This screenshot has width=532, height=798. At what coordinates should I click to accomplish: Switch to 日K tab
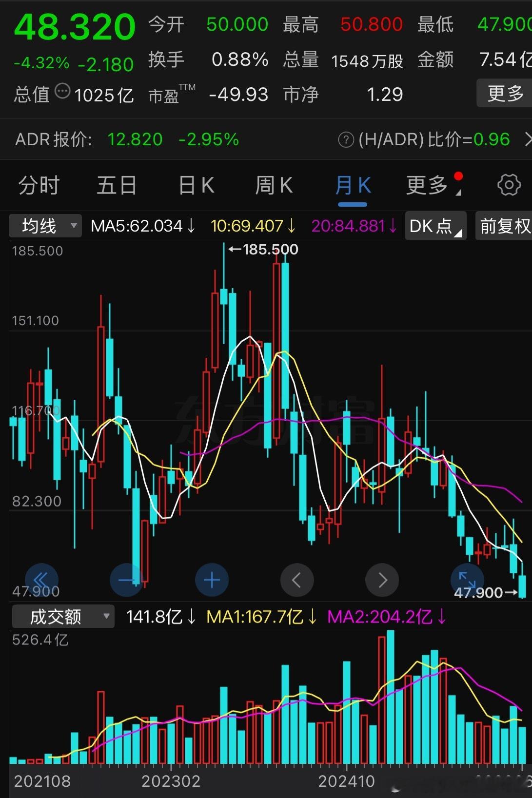click(x=196, y=186)
